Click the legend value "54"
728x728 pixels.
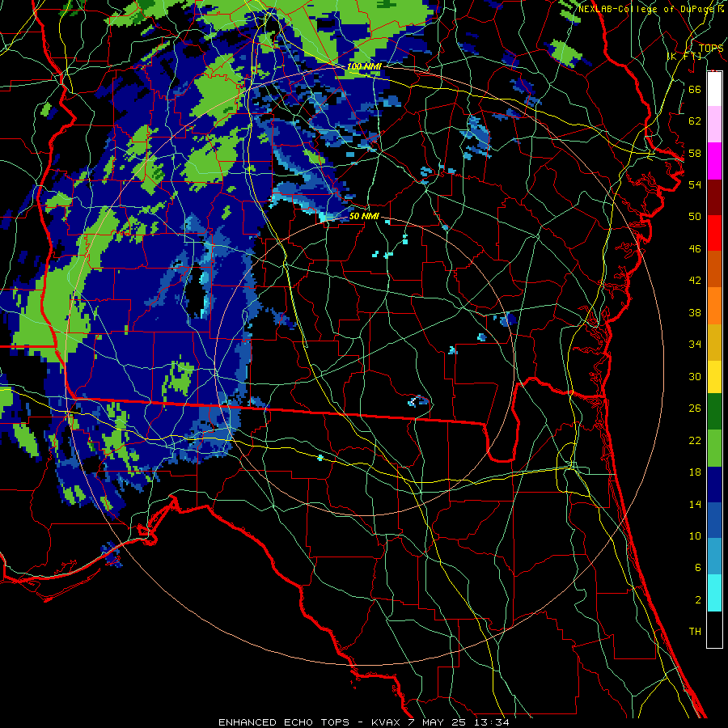(x=695, y=184)
